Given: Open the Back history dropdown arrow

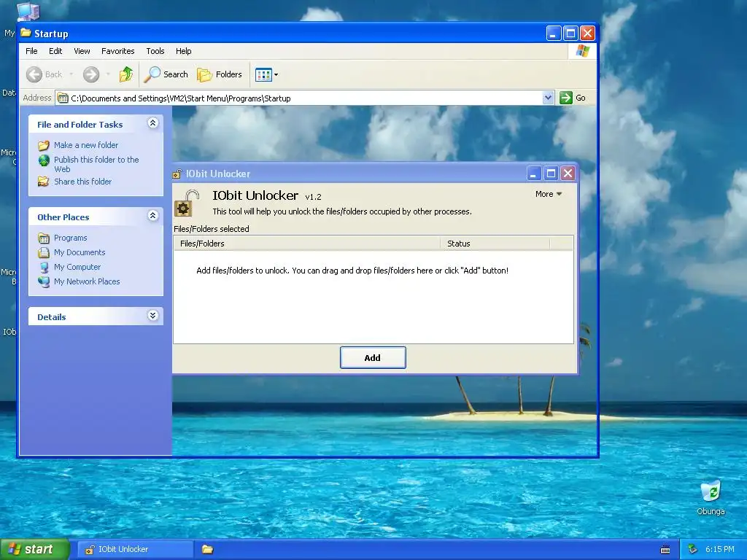Looking at the screenshot, I should (x=71, y=74).
